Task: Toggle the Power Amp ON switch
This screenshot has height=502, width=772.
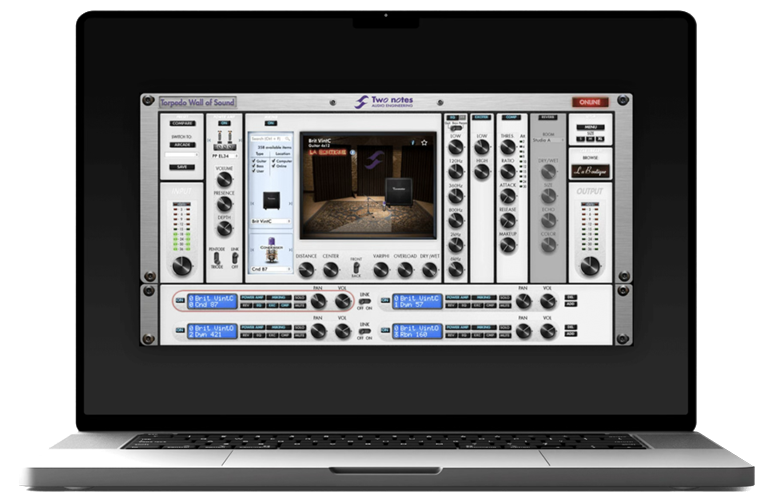Action: 225,123
